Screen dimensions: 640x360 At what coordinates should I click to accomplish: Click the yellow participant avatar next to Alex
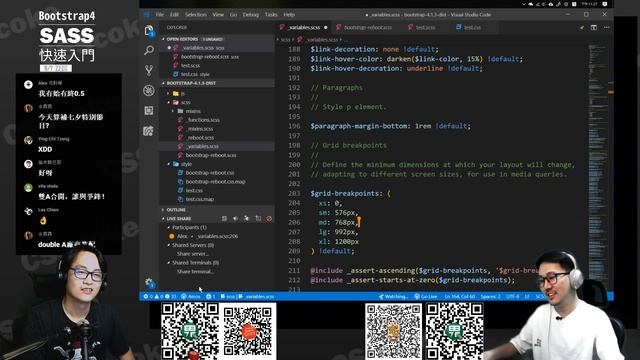coord(172,236)
